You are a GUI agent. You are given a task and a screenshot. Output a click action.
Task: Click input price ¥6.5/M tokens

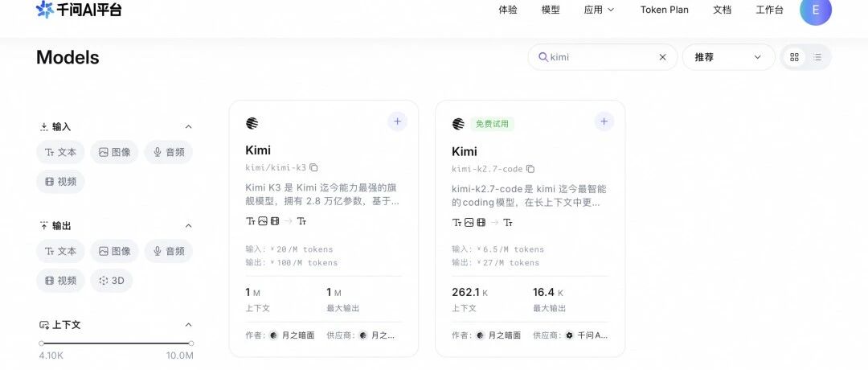click(497, 249)
